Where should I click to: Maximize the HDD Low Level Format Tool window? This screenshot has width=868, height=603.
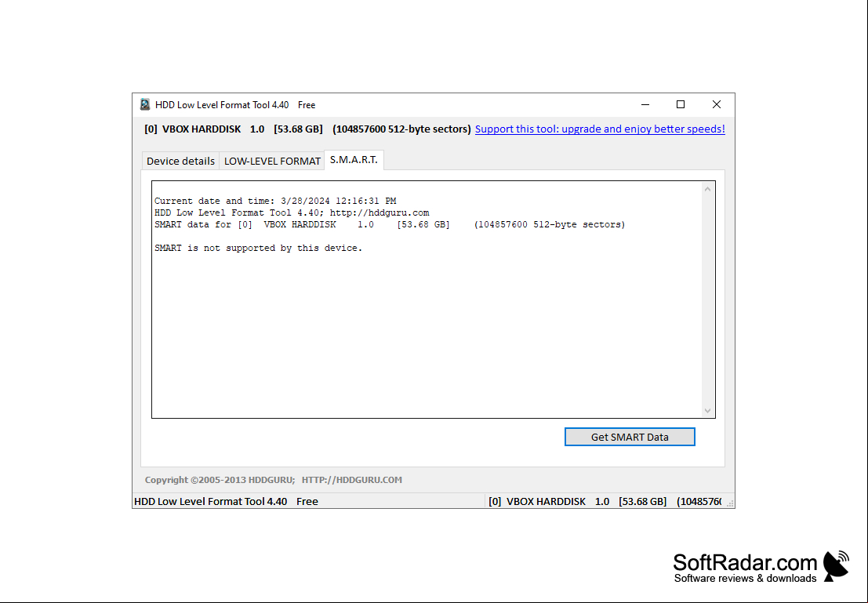(681, 104)
